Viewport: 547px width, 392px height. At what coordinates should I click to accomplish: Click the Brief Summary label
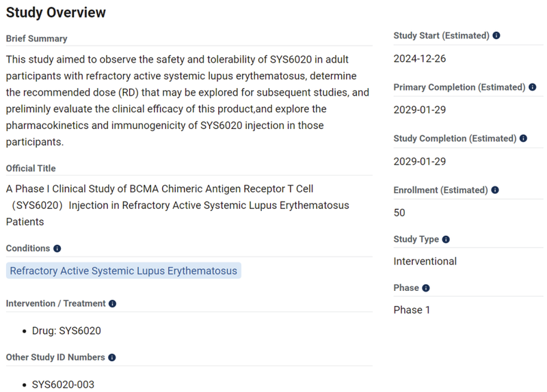(37, 38)
